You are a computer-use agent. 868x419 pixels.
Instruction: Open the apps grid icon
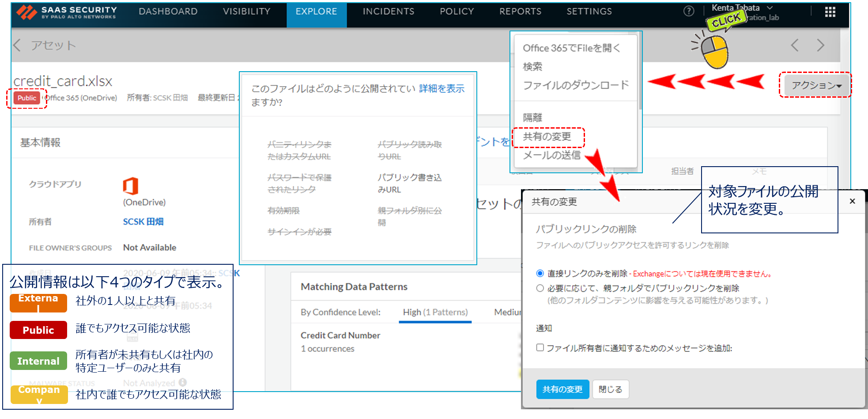click(x=830, y=12)
